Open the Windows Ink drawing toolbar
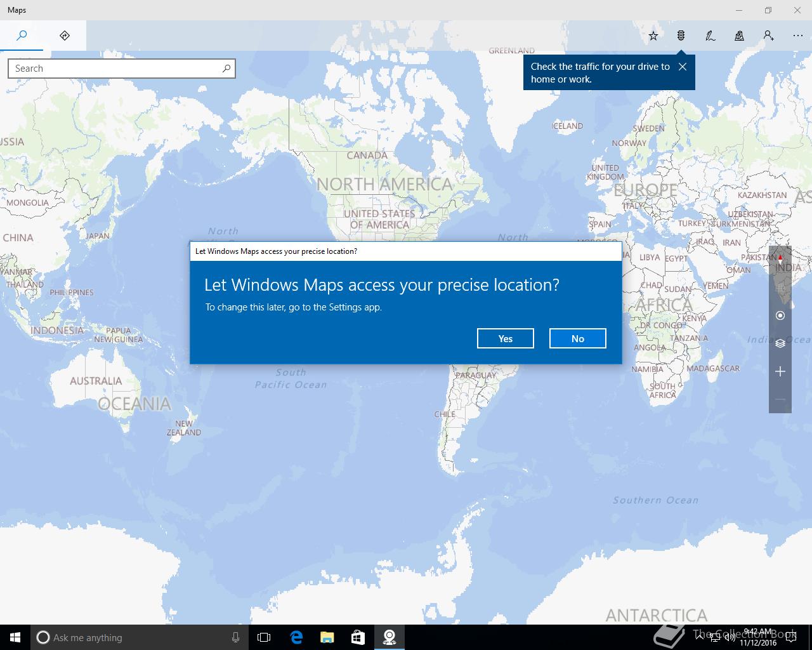 pyautogui.click(x=710, y=36)
